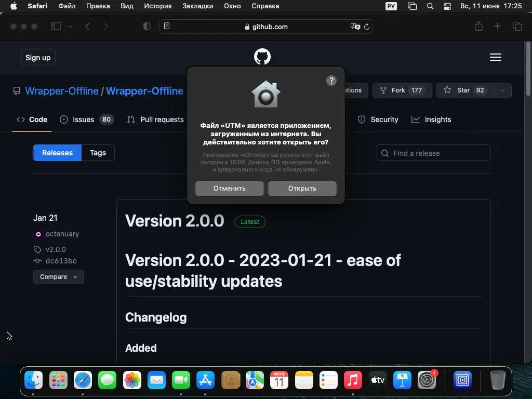Open System Settings from the Dock

[x=427, y=380]
